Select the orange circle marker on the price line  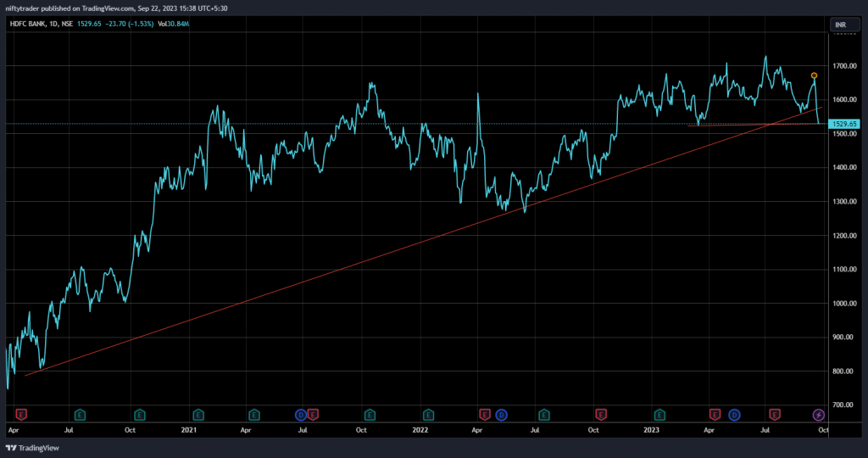[814, 75]
